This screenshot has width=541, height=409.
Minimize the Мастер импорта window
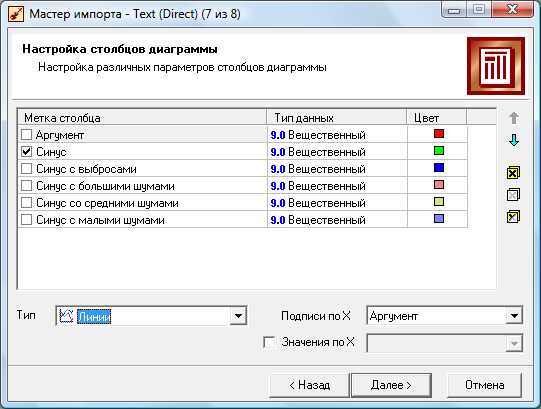tap(454, 10)
